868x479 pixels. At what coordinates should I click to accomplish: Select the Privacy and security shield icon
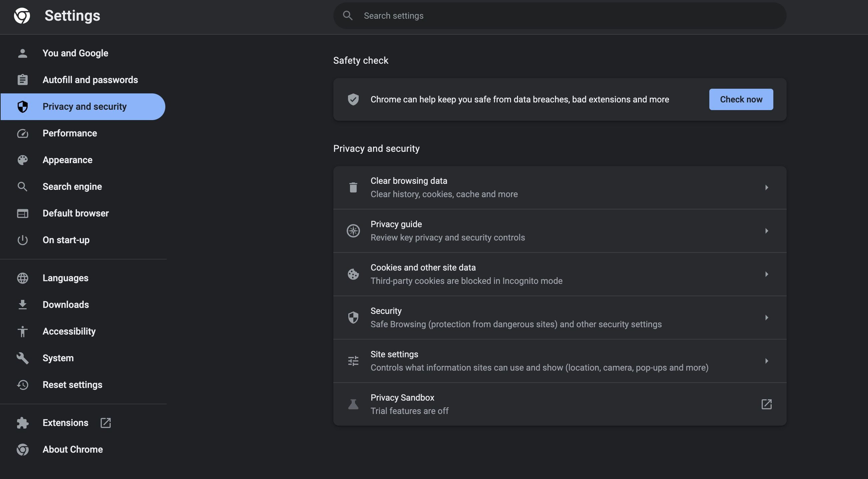(x=22, y=107)
